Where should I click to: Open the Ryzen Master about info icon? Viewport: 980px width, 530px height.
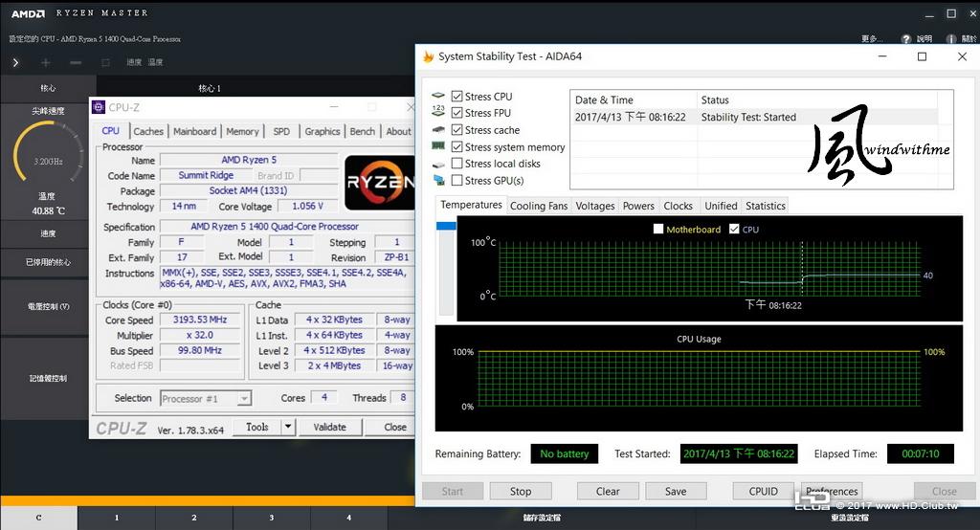(x=951, y=39)
